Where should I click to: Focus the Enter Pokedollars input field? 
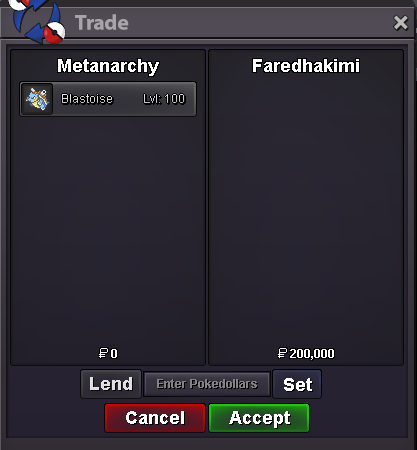point(207,384)
